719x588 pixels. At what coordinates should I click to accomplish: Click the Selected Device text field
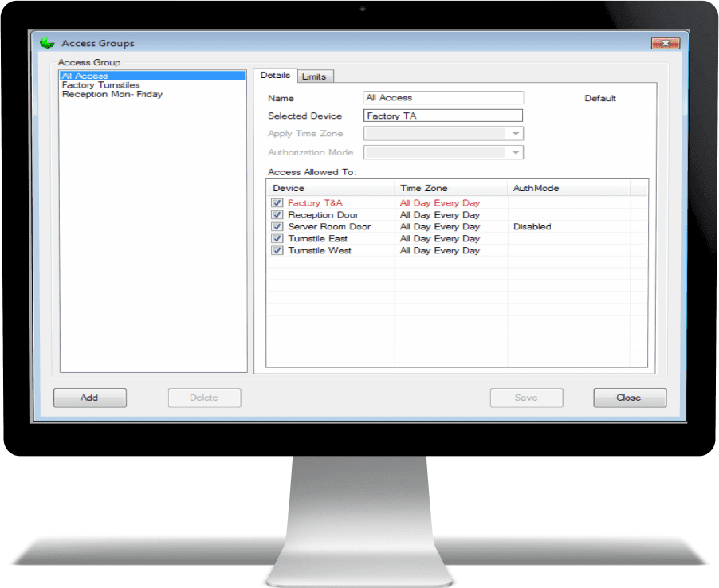[x=443, y=116]
